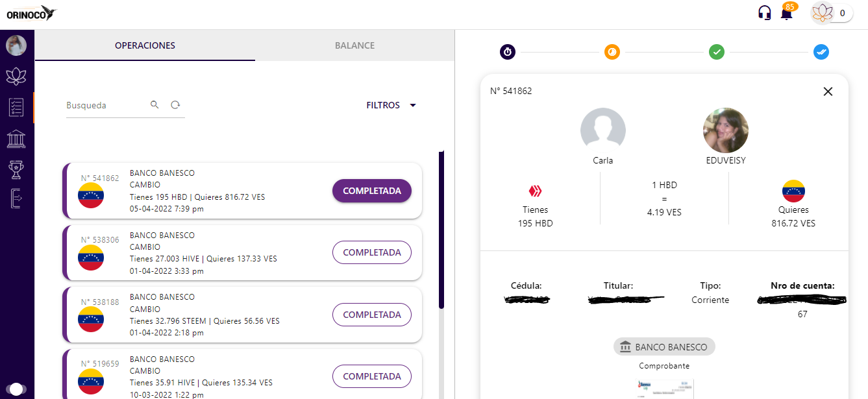Expand the FILTROS dropdown
Screen dimensions: 868x399
click(391, 105)
